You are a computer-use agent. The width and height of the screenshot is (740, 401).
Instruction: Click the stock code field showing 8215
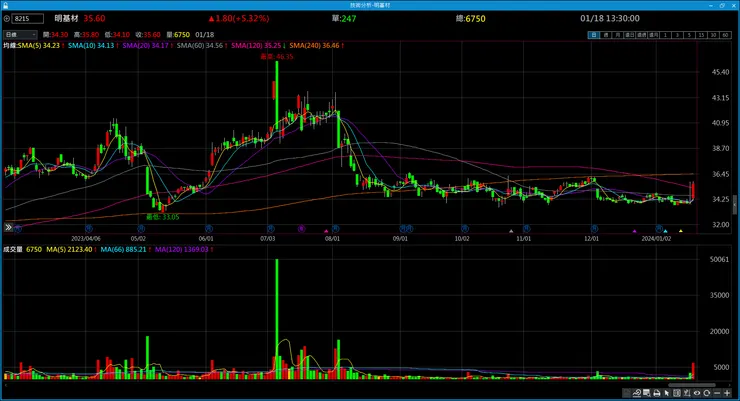27,18
